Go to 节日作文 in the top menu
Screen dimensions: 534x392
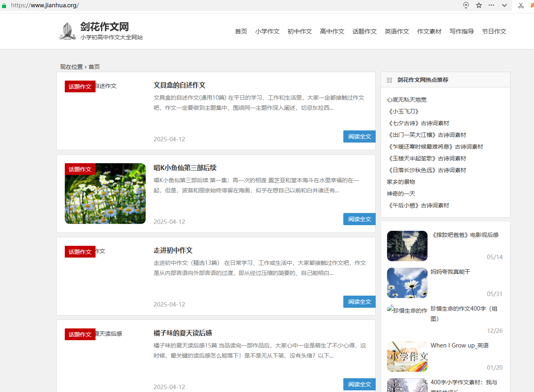[x=494, y=32]
